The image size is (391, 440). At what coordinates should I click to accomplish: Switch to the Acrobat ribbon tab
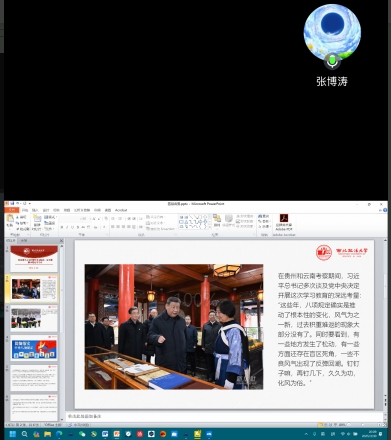[x=121, y=210]
